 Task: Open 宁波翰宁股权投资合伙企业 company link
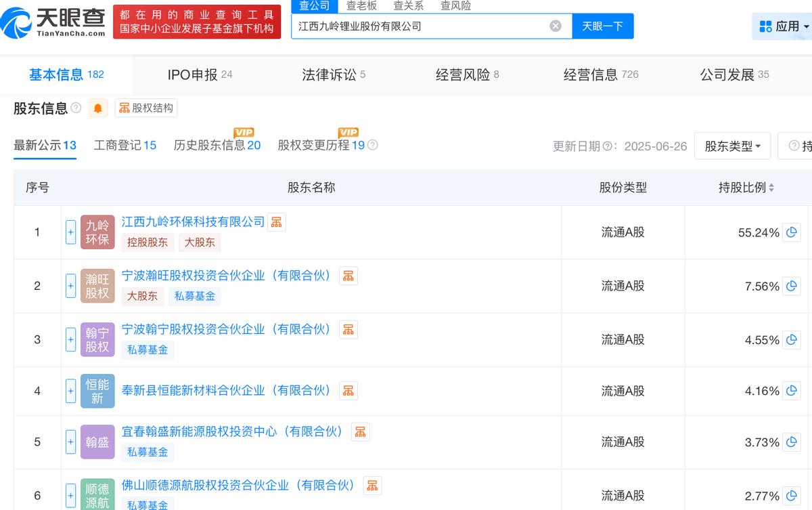229,328
